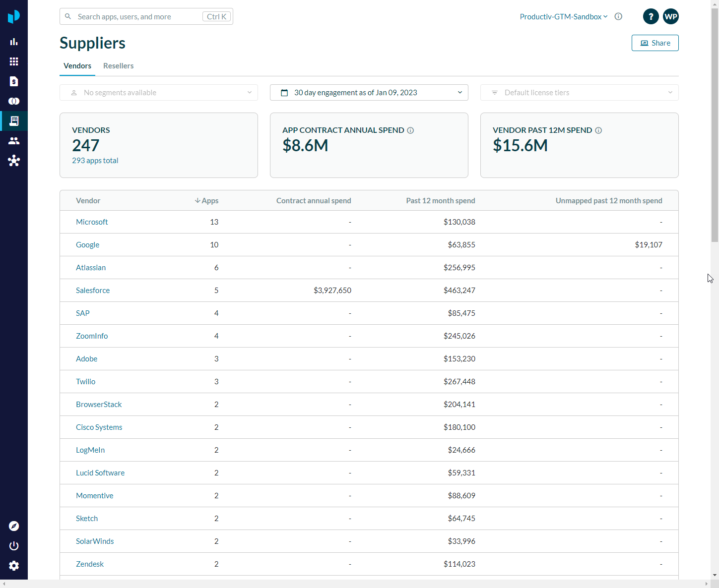Screen dimensions: 719x588
Task: Click the search apps and users field
Action: [x=139, y=17]
